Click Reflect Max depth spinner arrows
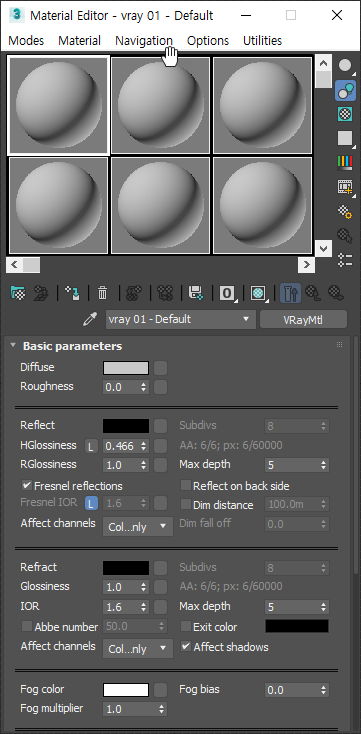The image size is (361, 734). click(324, 465)
